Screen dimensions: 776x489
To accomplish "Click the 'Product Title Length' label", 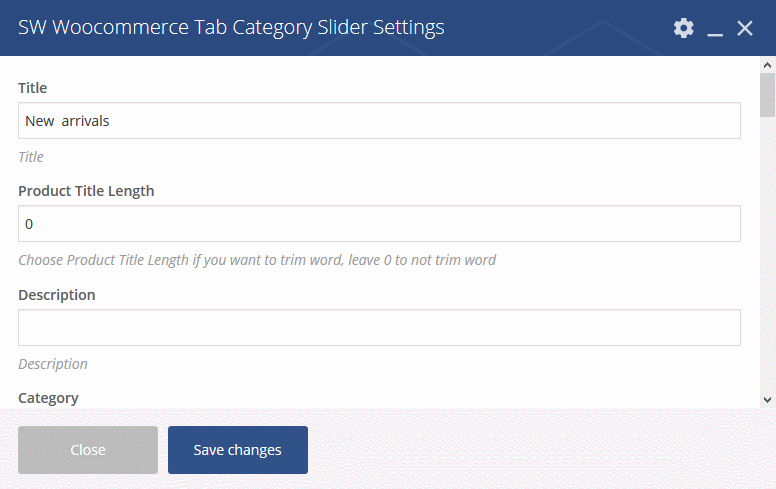I will coord(86,191).
